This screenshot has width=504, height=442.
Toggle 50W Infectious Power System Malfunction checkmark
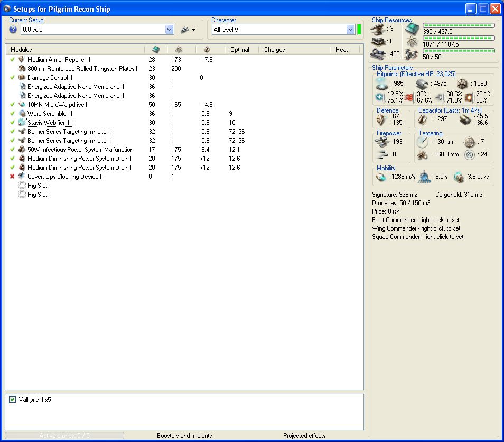click(x=12, y=150)
